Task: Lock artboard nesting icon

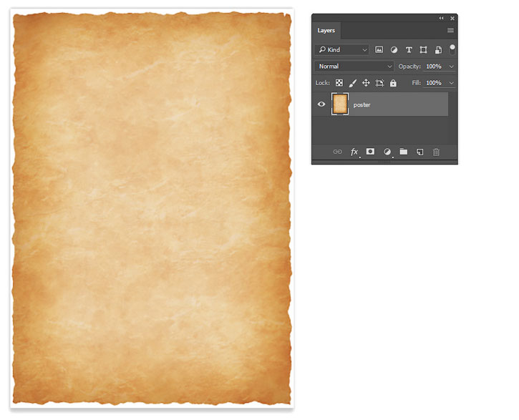Action: click(x=379, y=83)
